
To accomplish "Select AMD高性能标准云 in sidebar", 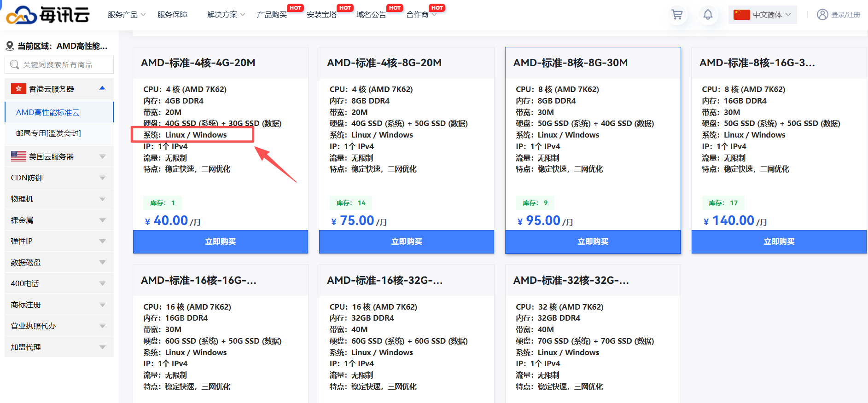I will 59,112.
